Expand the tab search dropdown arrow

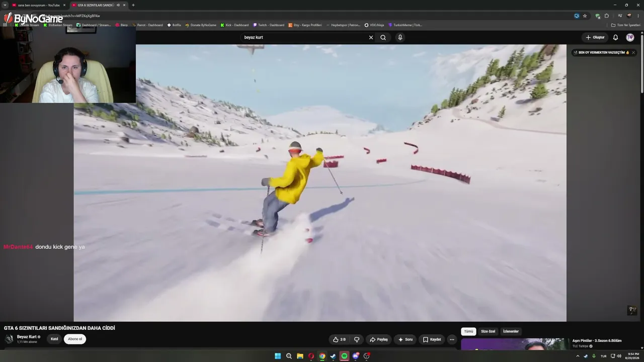5,5
